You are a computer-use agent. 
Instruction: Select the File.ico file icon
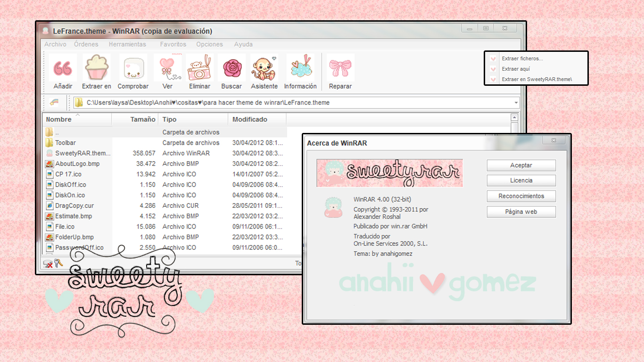coord(49,226)
